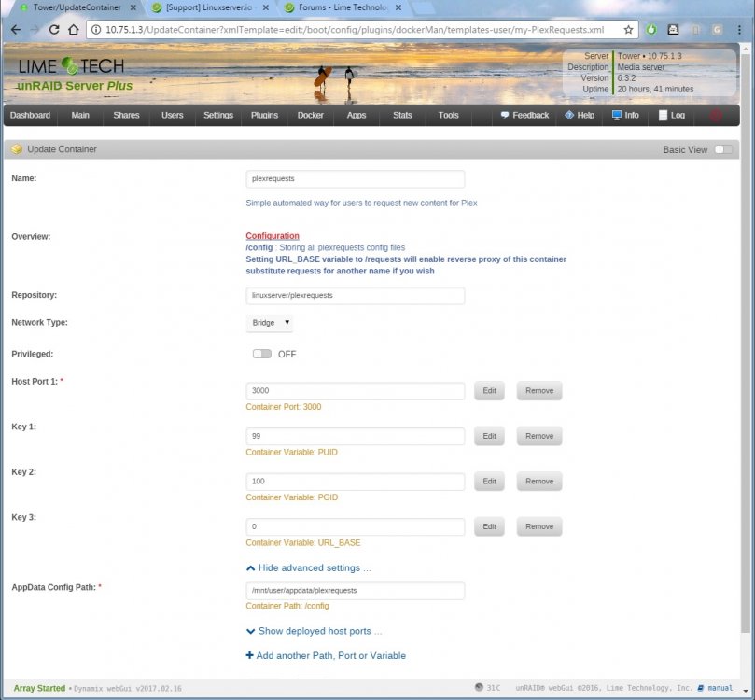This screenshot has width=755, height=700.
Task: Click Remove for Key 3 URL_BASE
Action: pyautogui.click(x=539, y=526)
